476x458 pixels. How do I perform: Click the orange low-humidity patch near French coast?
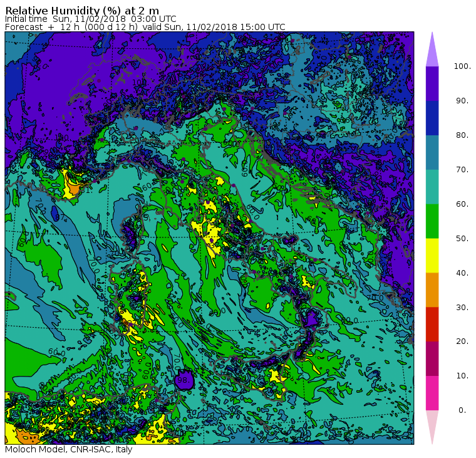point(74,188)
